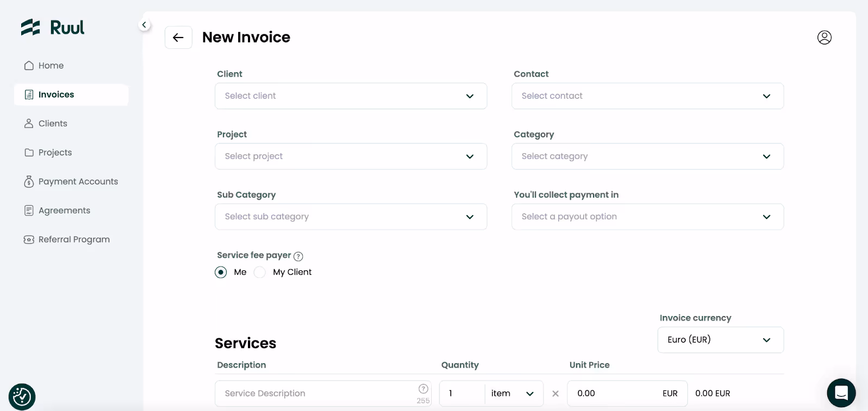Open the Select client dropdown
The width and height of the screenshot is (868, 411).
(351, 96)
